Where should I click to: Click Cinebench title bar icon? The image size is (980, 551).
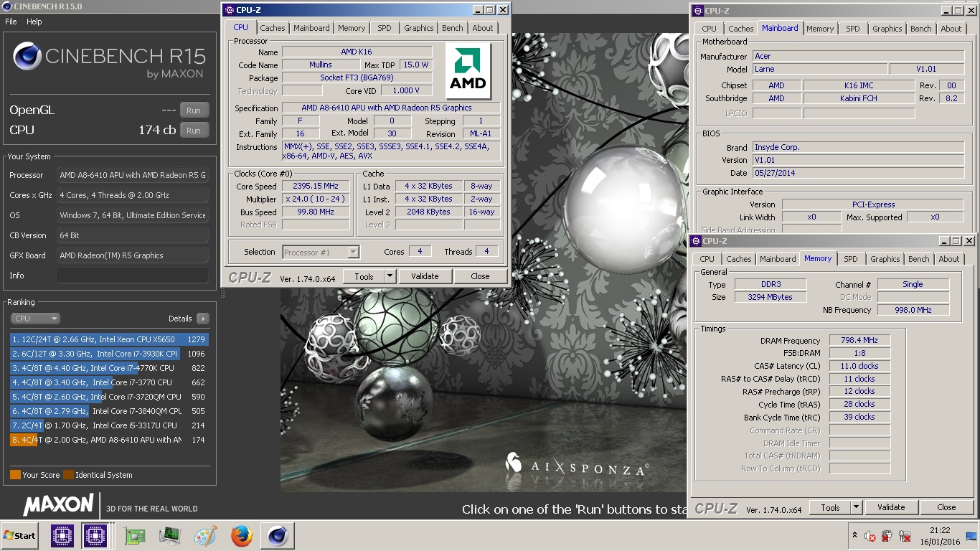(7, 6)
